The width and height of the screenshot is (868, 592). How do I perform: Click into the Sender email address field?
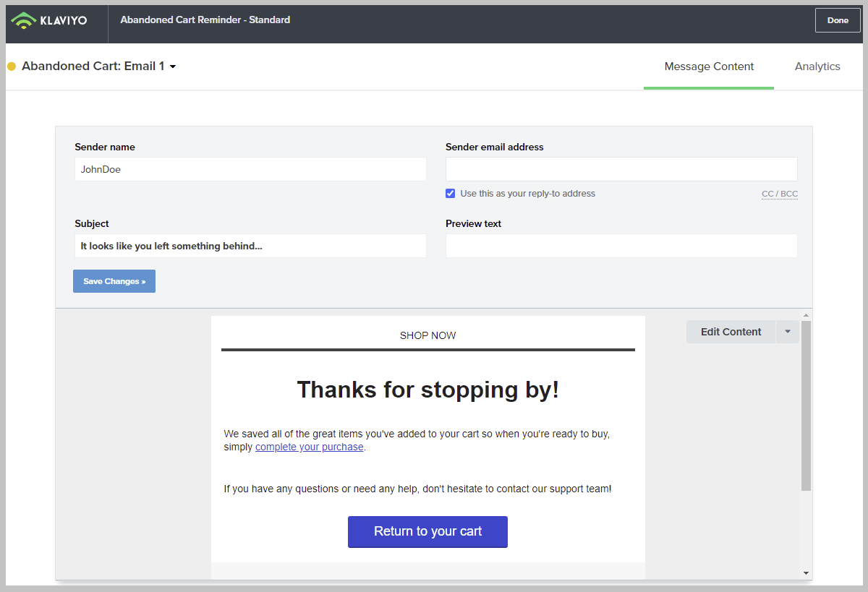tap(621, 169)
